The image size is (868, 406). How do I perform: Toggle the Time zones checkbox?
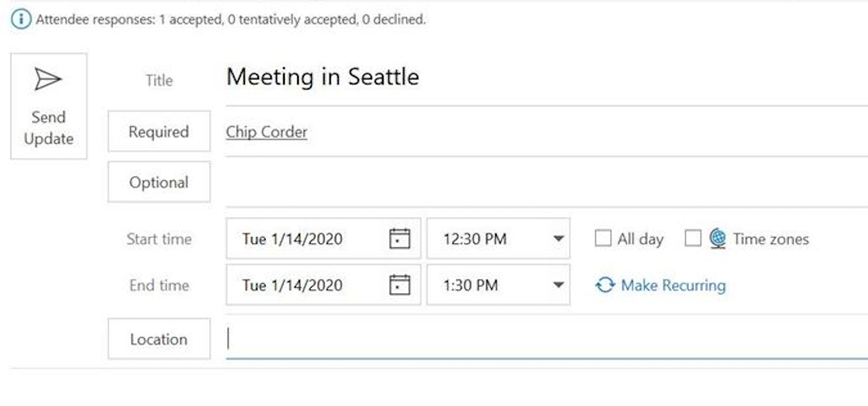(x=692, y=239)
